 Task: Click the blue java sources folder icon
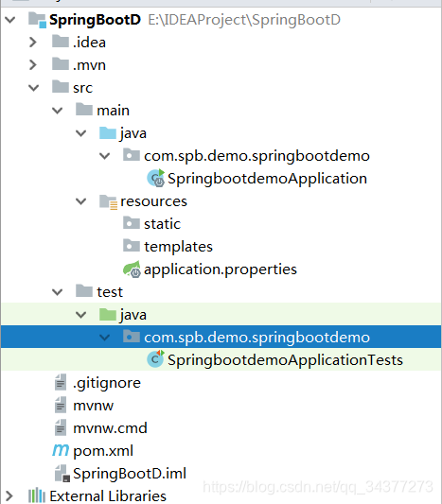108,132
